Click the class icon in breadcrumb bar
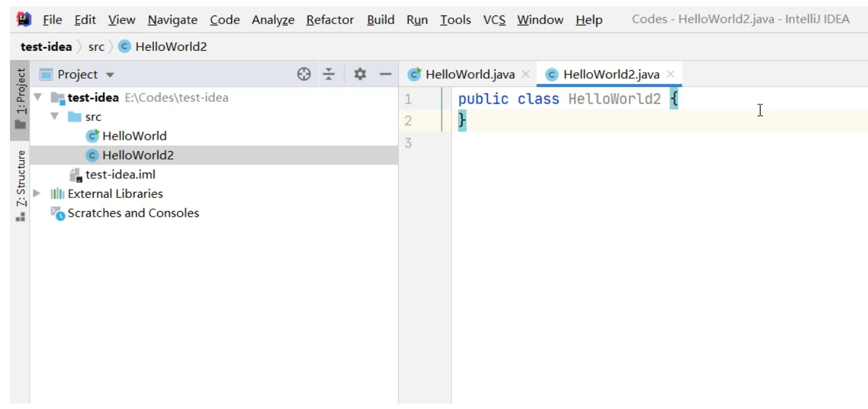The width and height of the screenshot is (868, 409). (x=125, y=47)
